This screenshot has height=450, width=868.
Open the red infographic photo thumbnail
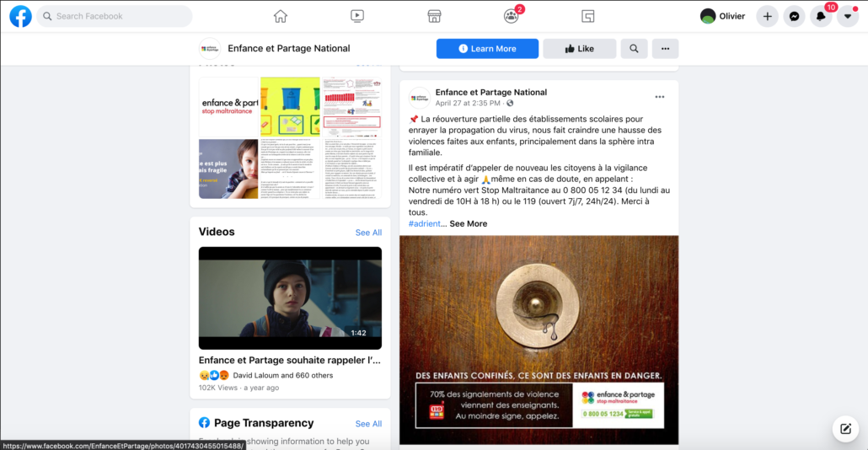[x=352, y=107]
